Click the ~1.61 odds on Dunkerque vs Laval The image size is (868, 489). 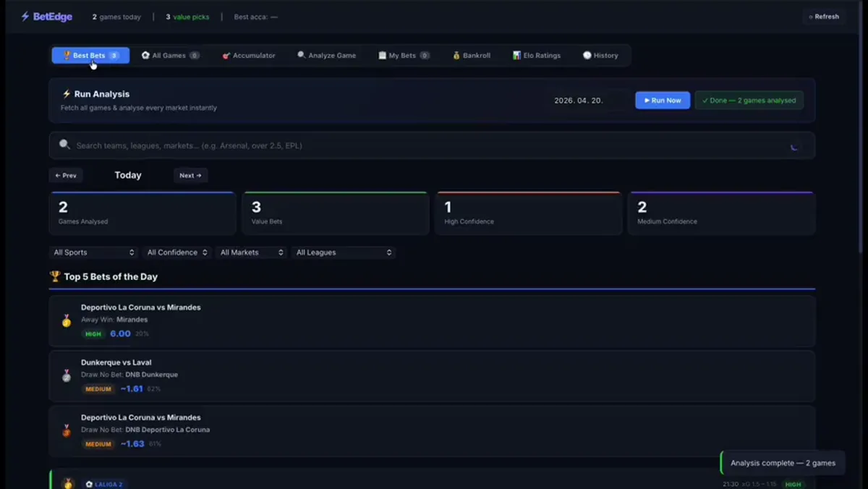point(132,388)
